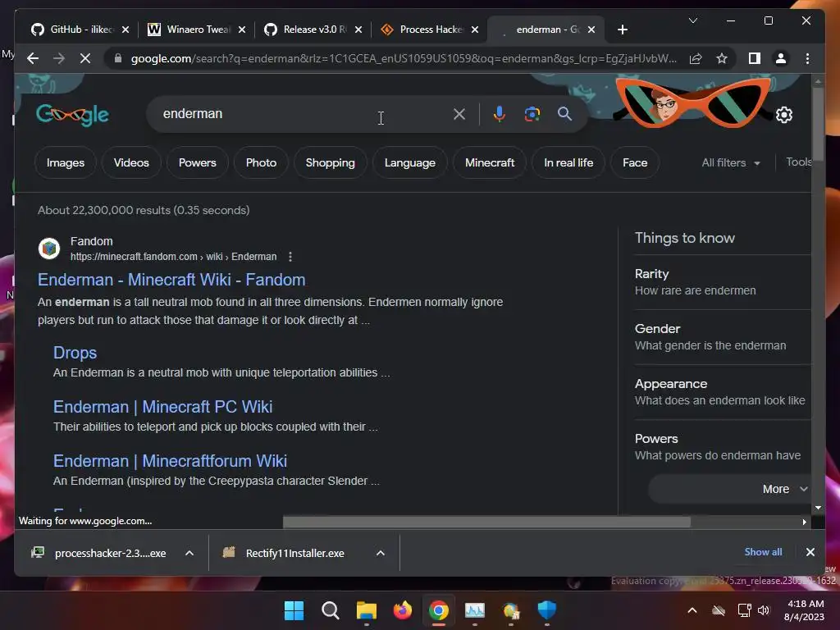Viewport: 840px width, 630px height.
Task: Launch Firefox from the taskbar
Action: (402, 610)
